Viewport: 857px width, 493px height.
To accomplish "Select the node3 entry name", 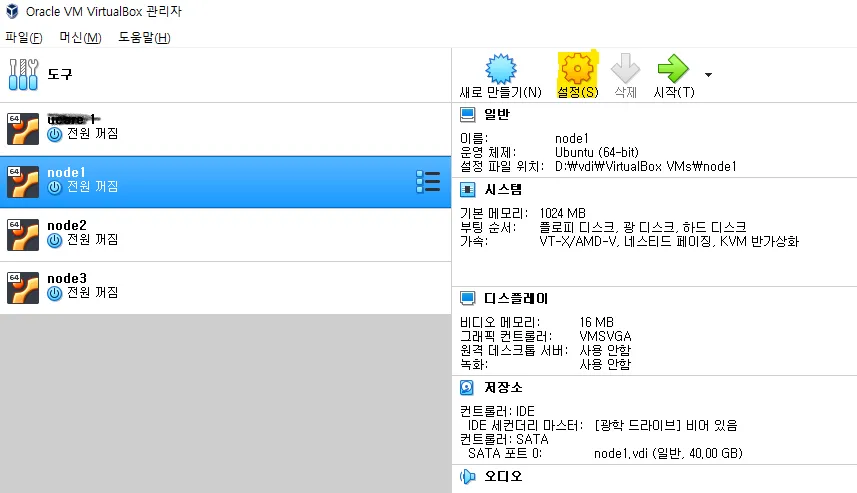I will pyautogui.click(x=67, y=278).
